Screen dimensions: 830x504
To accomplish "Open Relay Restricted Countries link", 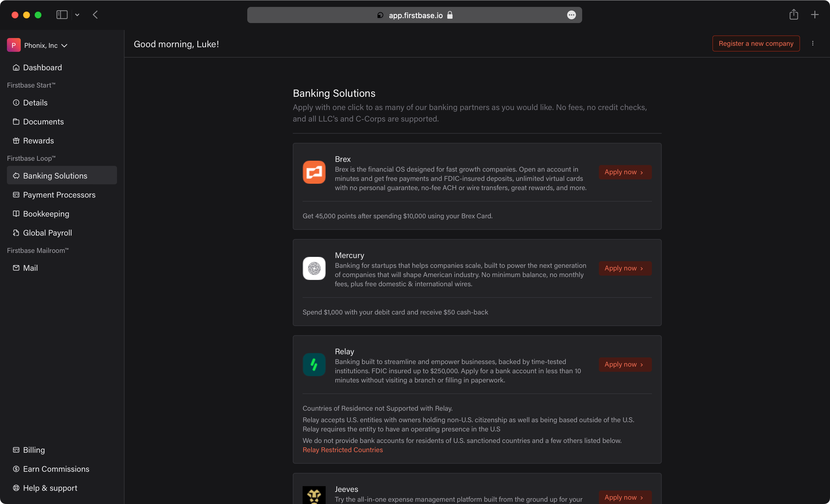I will 343,450.
